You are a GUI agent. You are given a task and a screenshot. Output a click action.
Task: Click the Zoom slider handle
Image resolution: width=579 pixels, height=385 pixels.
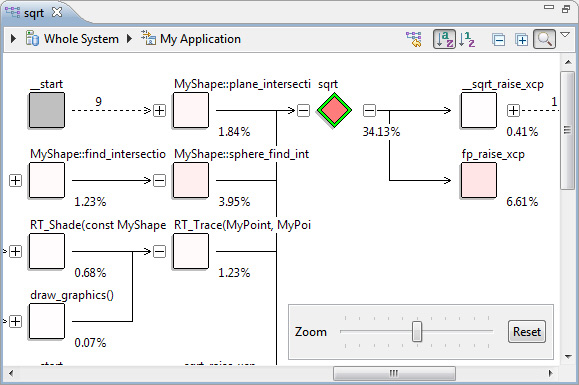[417, 331]
